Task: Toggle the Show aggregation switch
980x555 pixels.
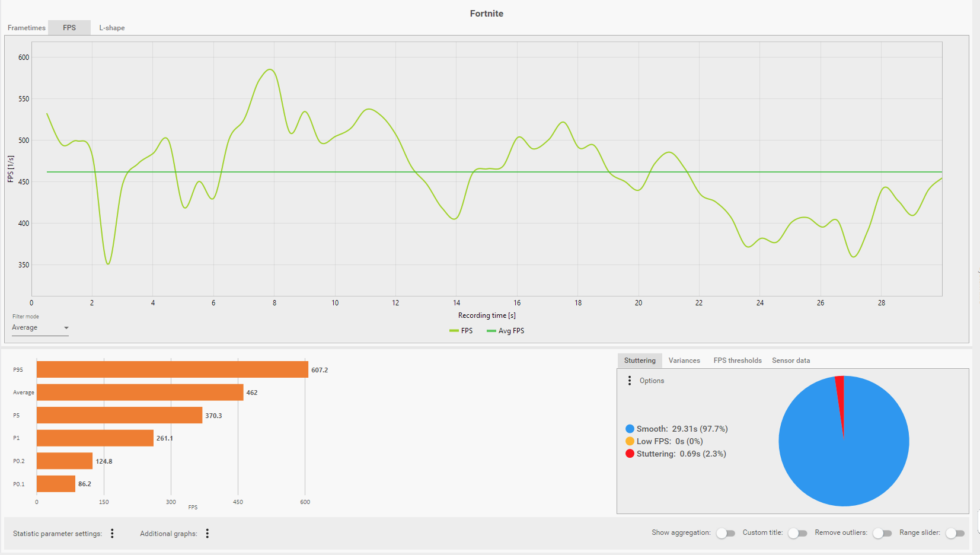Action: (x=726, y=533)
